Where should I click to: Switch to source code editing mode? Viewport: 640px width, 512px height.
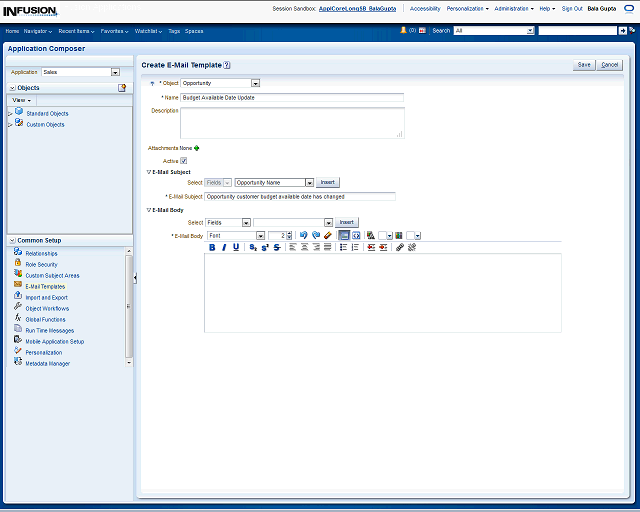tap(356, 235)
